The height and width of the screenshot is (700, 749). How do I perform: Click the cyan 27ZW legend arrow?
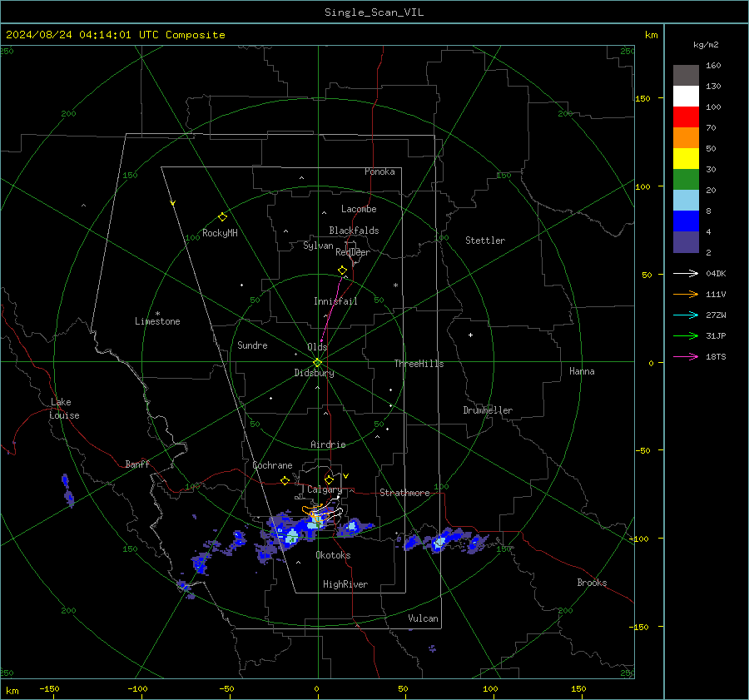pos(686,315)
